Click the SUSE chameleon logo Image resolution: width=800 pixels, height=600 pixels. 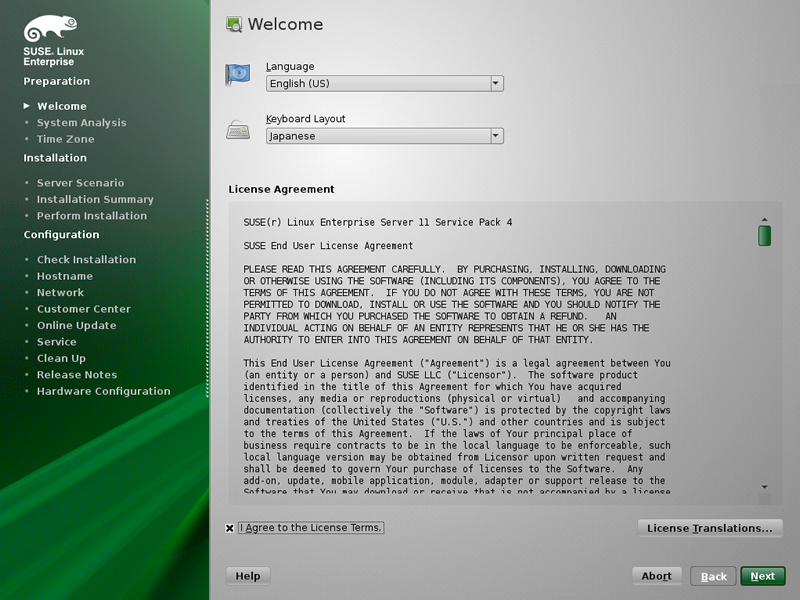coord(50,28)
